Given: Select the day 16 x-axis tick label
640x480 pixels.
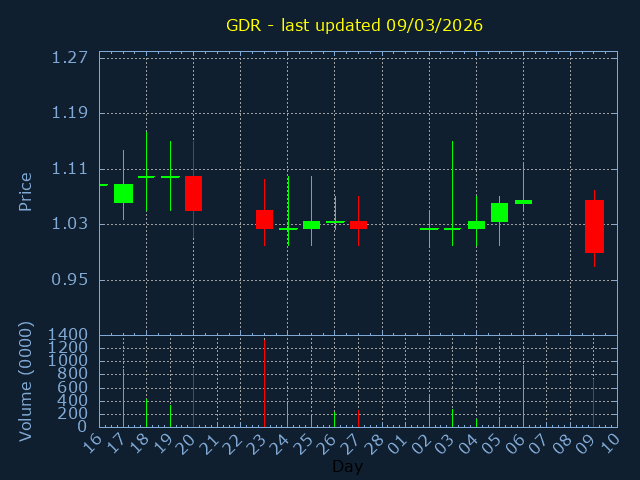Looking at the screenshot, I should point(92,442).
